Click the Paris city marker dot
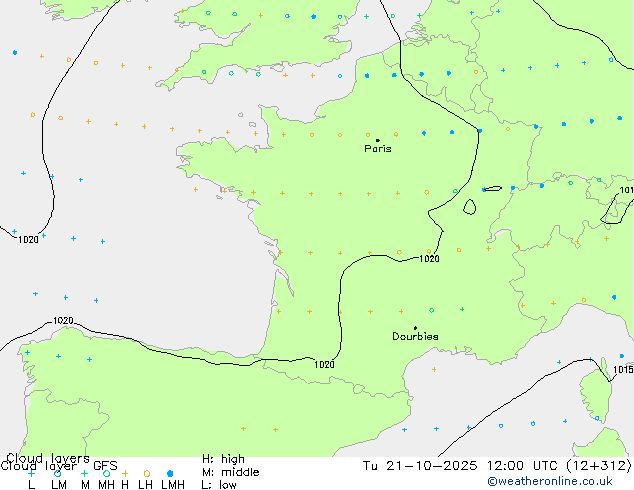This screenshot has width=634, height=490. point(378,140)
